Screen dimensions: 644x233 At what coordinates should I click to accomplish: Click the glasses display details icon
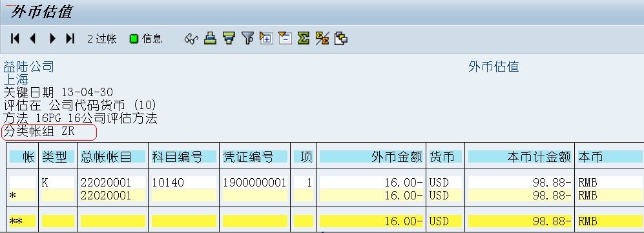click(191, 39)
